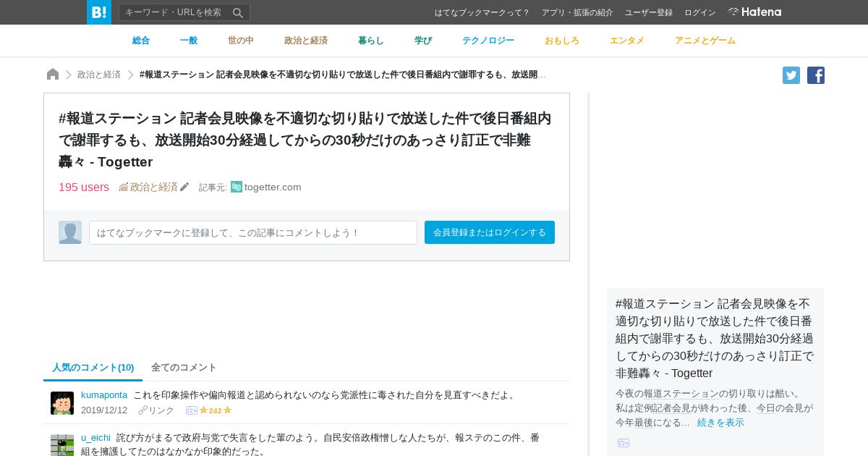The image size is (868, 456).
Task: Click the home breadcrumb icon
Action: point(53,75)
